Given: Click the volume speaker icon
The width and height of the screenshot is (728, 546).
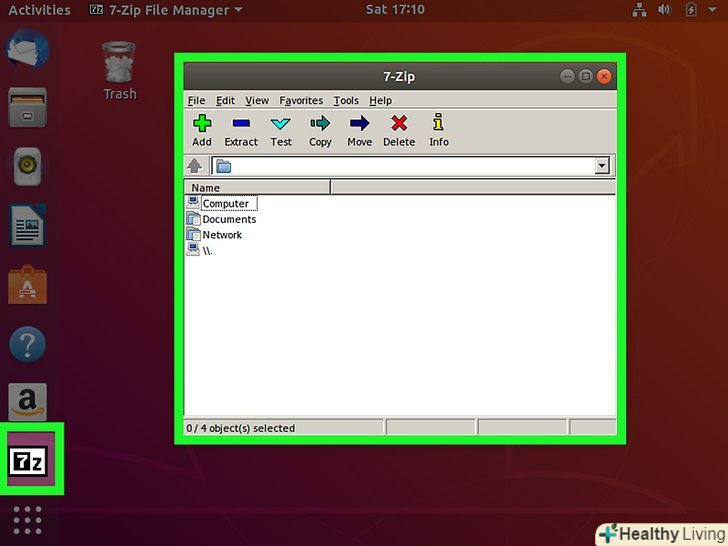Looking at the screenshot, I should [x=664, y=9].
